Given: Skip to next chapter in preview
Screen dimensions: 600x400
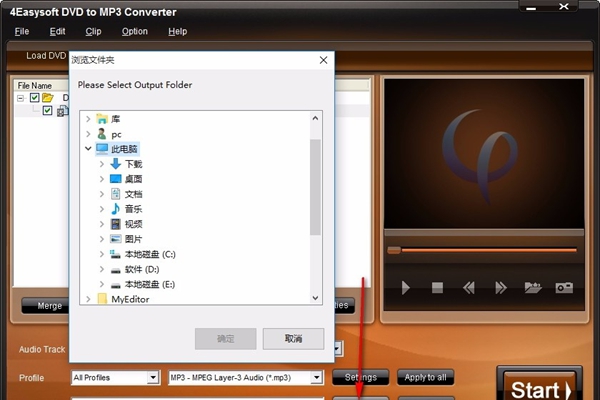Looking at the screenshot, I should click(x=501, y=287).
